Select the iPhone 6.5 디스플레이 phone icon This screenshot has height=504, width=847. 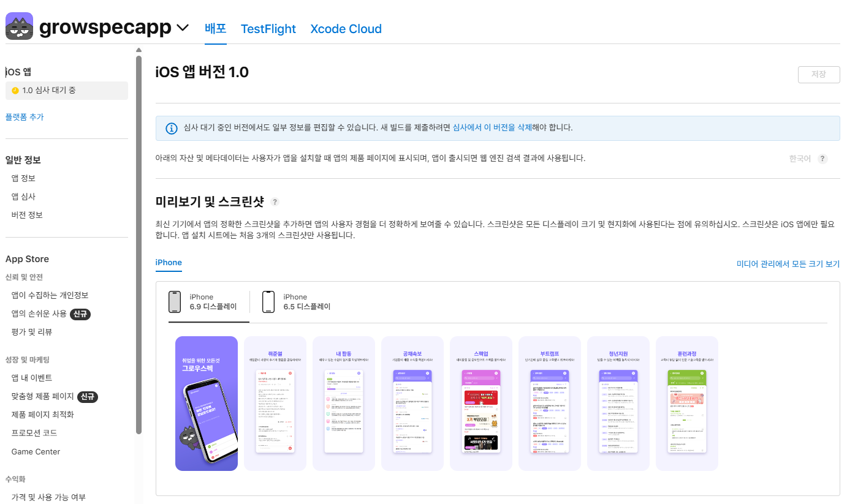[268, 302]
